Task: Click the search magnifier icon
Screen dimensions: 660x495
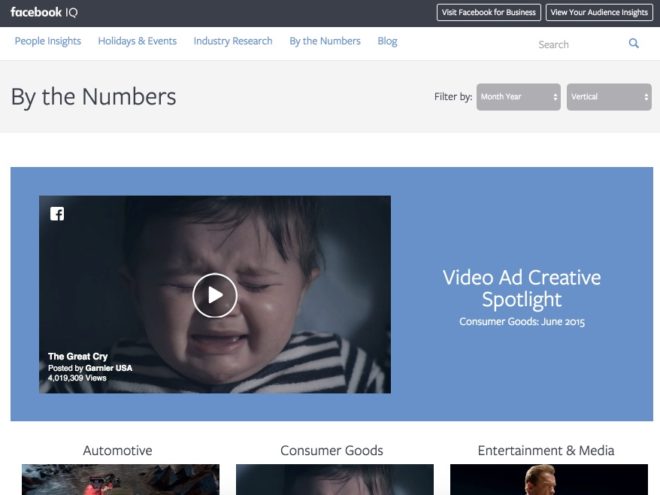Action: (x=633, y=43)
